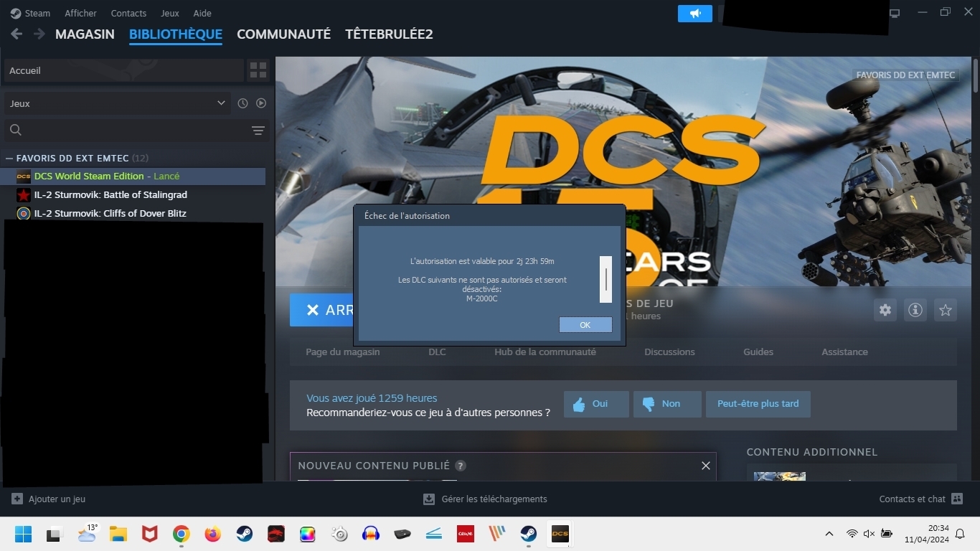Go to the COMMUNAUTÉ tab
The width and height of the screenshot is (980, 551).
(283, 34)
